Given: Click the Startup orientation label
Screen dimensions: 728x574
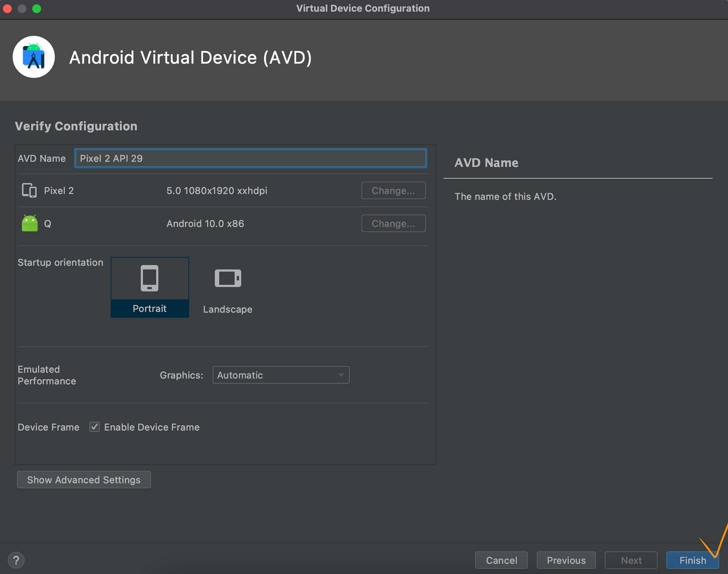Looking at the screenshot, I should [60, 263].
